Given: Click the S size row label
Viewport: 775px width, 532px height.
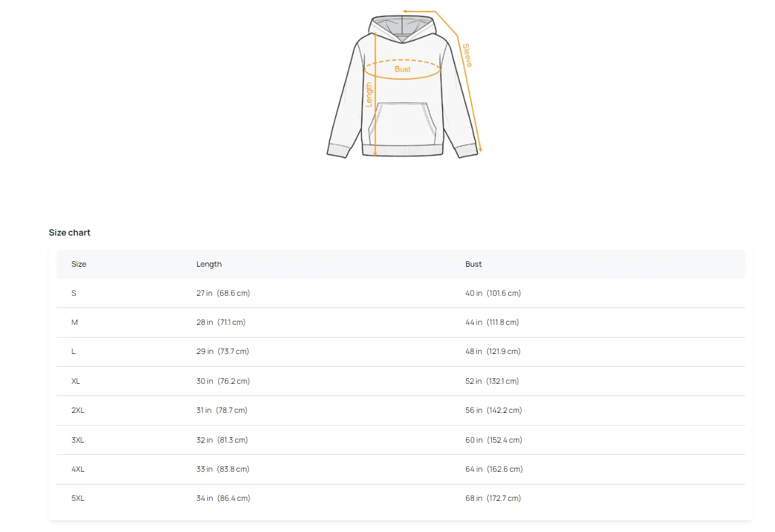Looking at the screenshot, I should (x=74, y=293).
